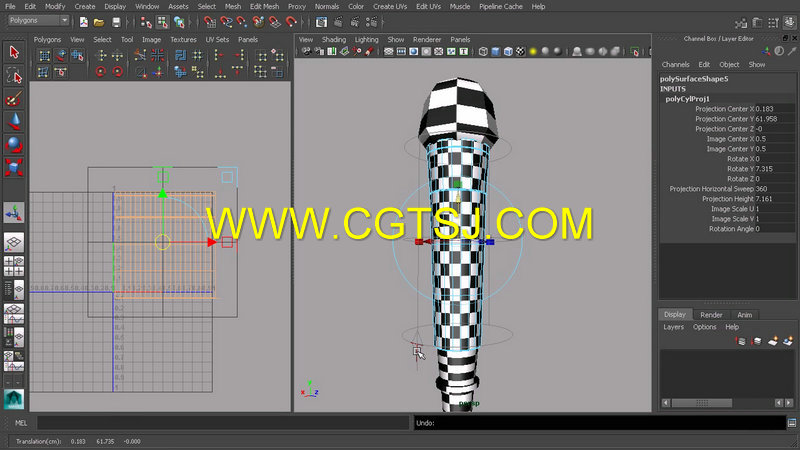Enable Snap to Points magnet icon
The image size is (800, 450).
[241, 22]
